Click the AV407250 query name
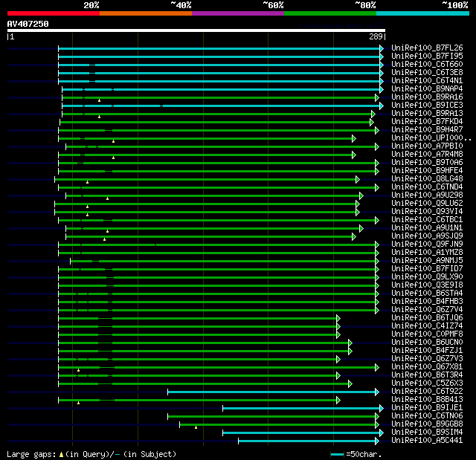 coord(28,24)
